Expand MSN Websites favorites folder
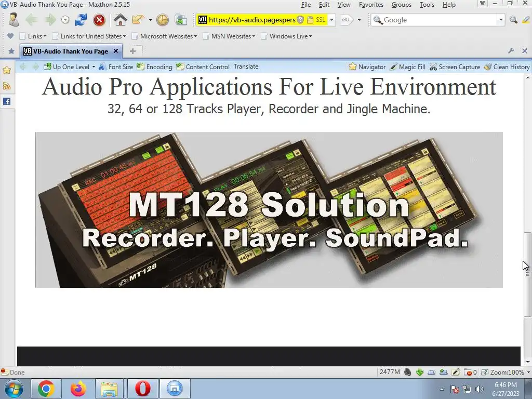The image size is (532, 399). pyautogui.click(x=229, y=36)
